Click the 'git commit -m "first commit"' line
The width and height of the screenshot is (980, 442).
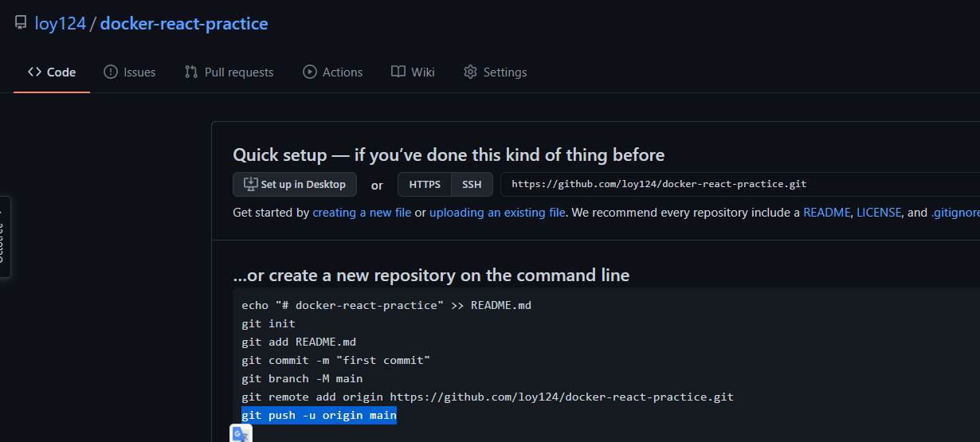click(x=335, y=360)
